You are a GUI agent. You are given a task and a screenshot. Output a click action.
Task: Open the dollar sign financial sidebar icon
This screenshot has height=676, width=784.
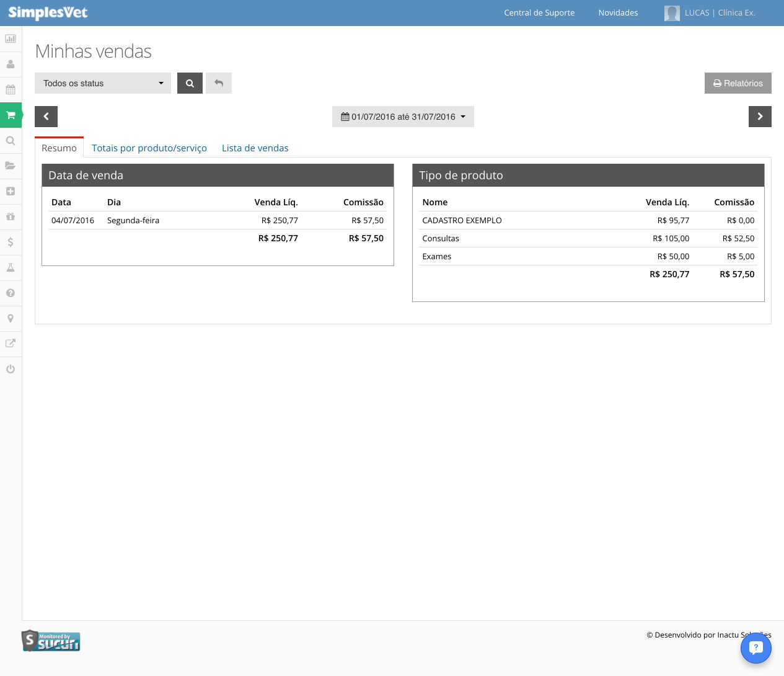pos(11,242)
